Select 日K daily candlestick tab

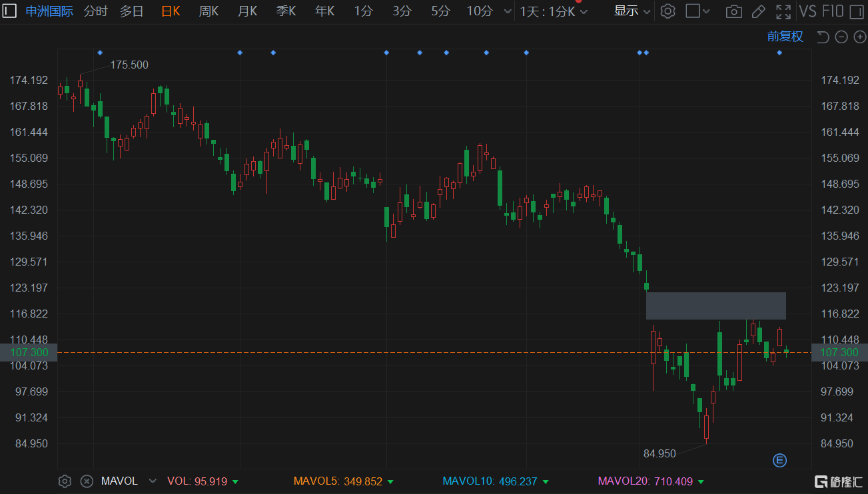tap(171, 11)
